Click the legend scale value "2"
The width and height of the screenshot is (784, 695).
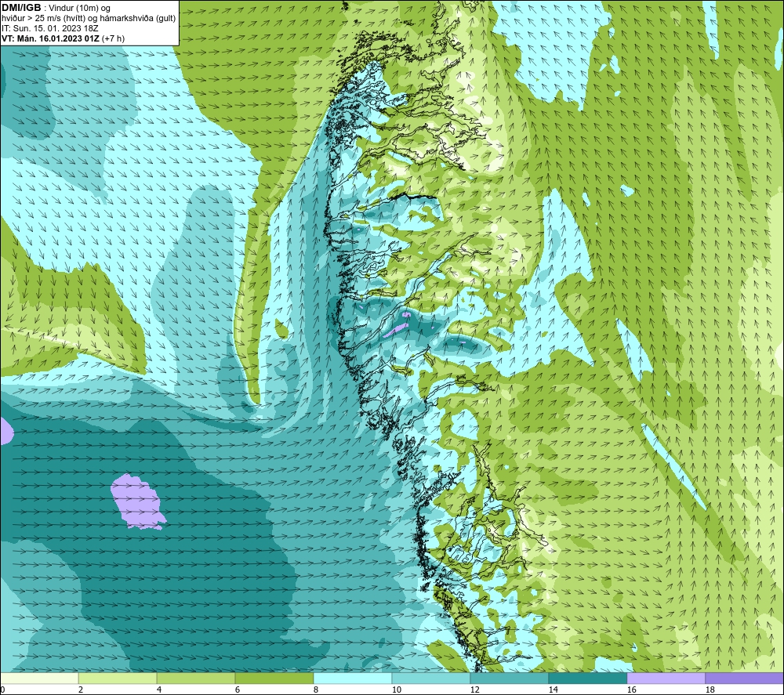81,690
